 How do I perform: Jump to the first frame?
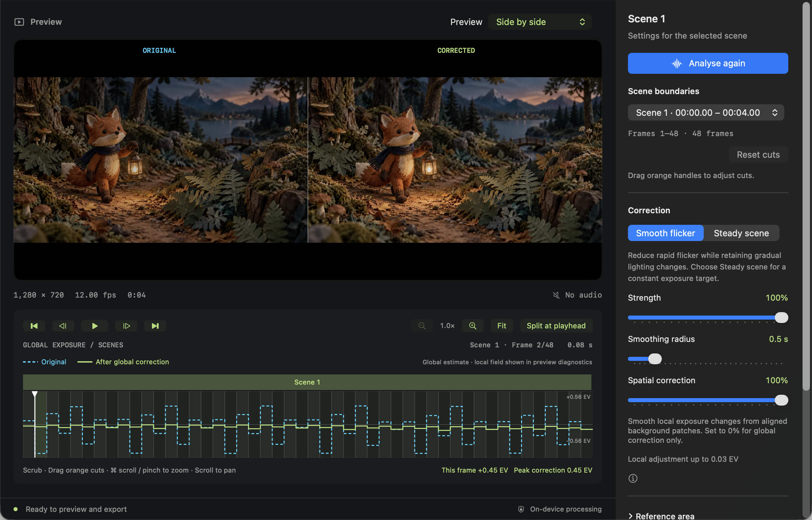34,326
